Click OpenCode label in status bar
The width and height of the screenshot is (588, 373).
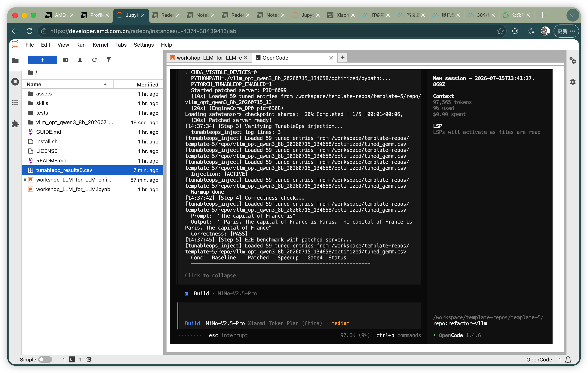(x=539, y=359)
